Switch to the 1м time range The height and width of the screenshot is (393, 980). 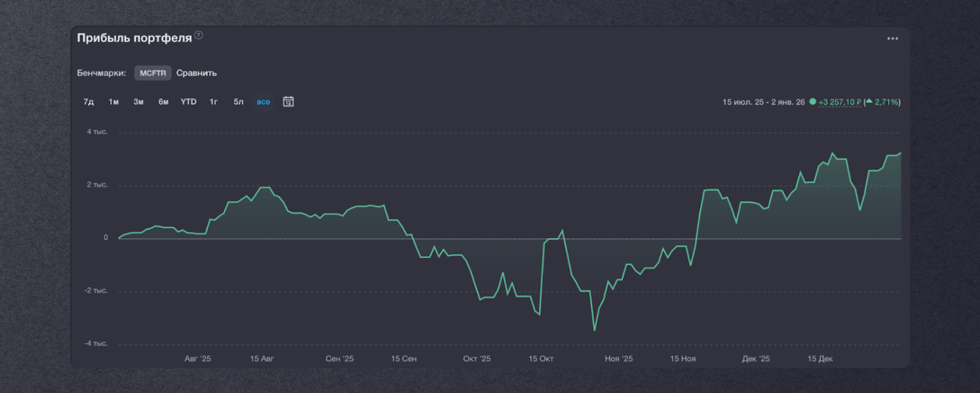click(114, 102)
